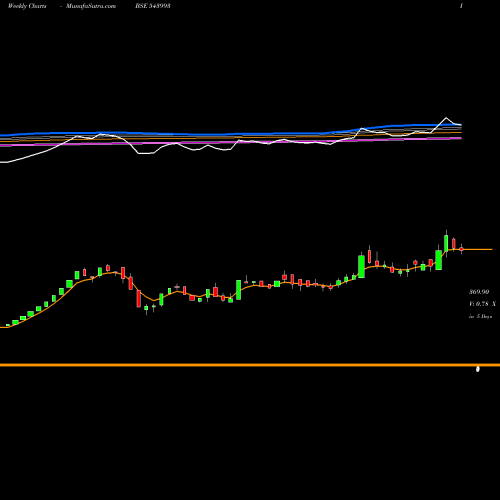Click the white oval marker below the orange baseline
Screen dimensions: 500x500
tap(478, 369)
